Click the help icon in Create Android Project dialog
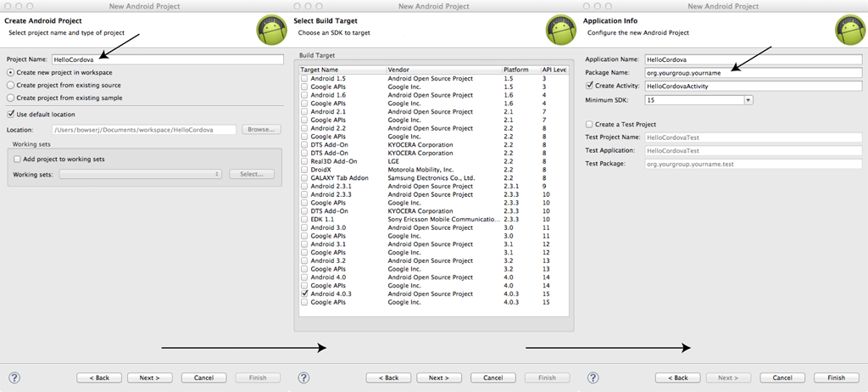The width and height of the screenshot is (868, 392). pyautogui.click(x=14, y=377)
